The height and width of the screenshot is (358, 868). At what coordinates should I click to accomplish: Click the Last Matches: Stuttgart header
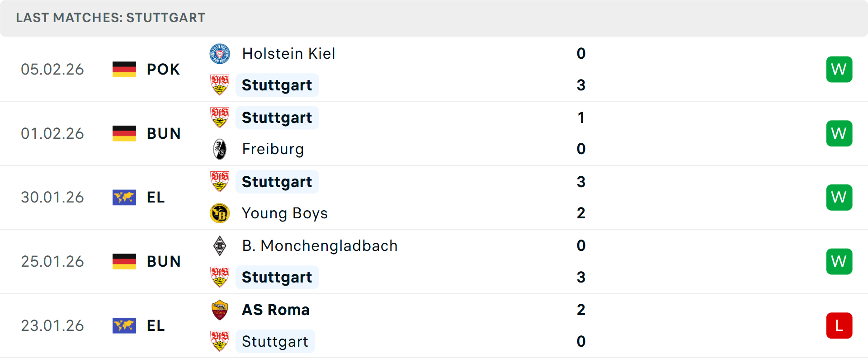(x=111, y=18)
